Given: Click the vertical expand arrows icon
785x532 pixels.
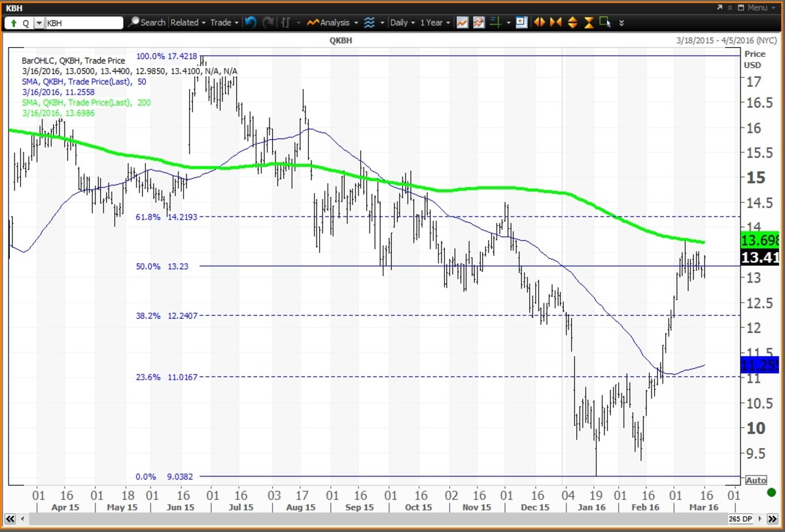Looking at the screenshot, I should click(572, 22).
